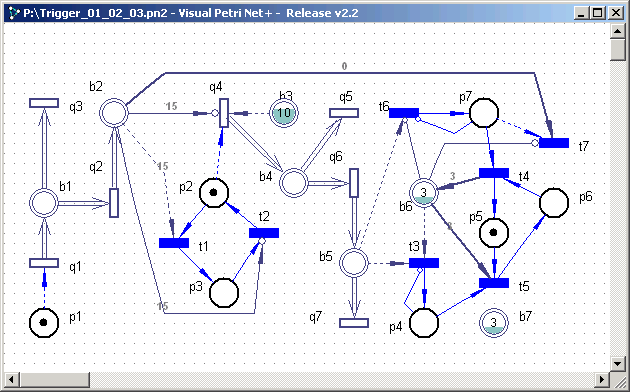Image resolution: width=630 pixels, height=392 pixels.
Task: Select place p1 with token
Action: [44, 323]
